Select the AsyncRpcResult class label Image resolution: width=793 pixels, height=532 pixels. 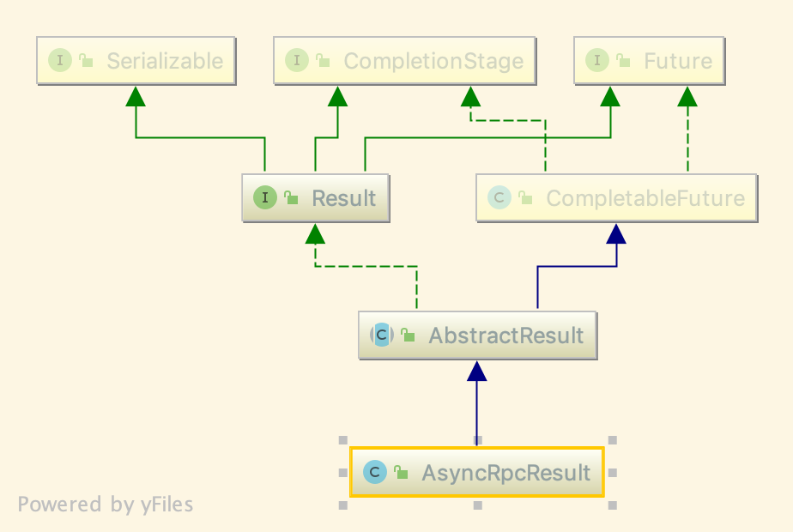pos(505,473)
